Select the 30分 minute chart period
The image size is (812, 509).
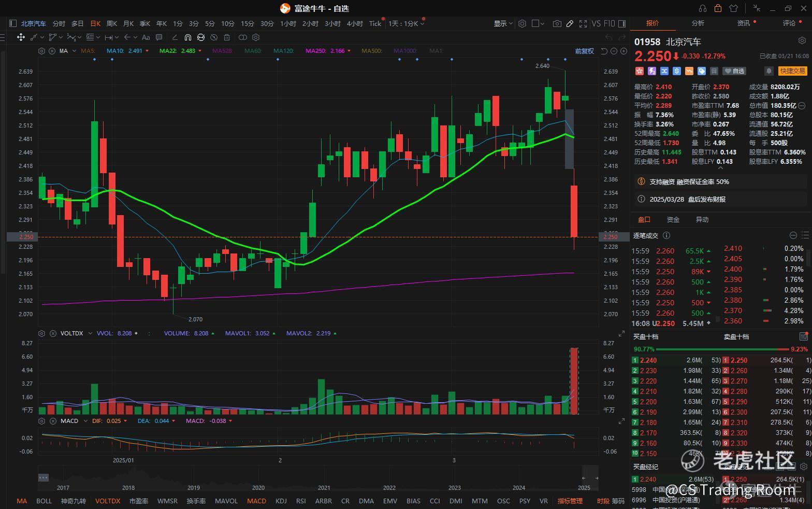click(267, 23)
